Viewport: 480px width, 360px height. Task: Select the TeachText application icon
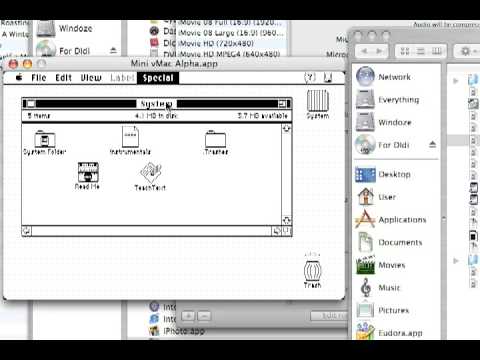151,173
